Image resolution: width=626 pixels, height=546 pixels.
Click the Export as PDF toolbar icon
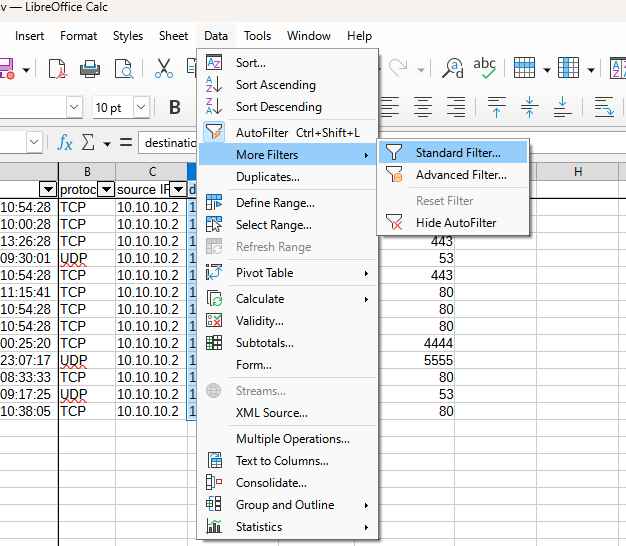point(57,68)
